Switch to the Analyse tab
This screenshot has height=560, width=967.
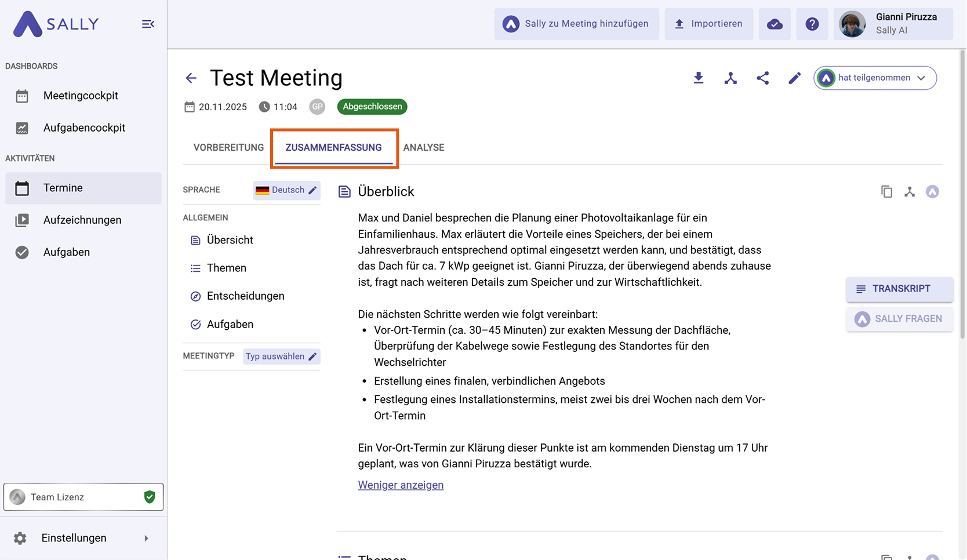424,147
